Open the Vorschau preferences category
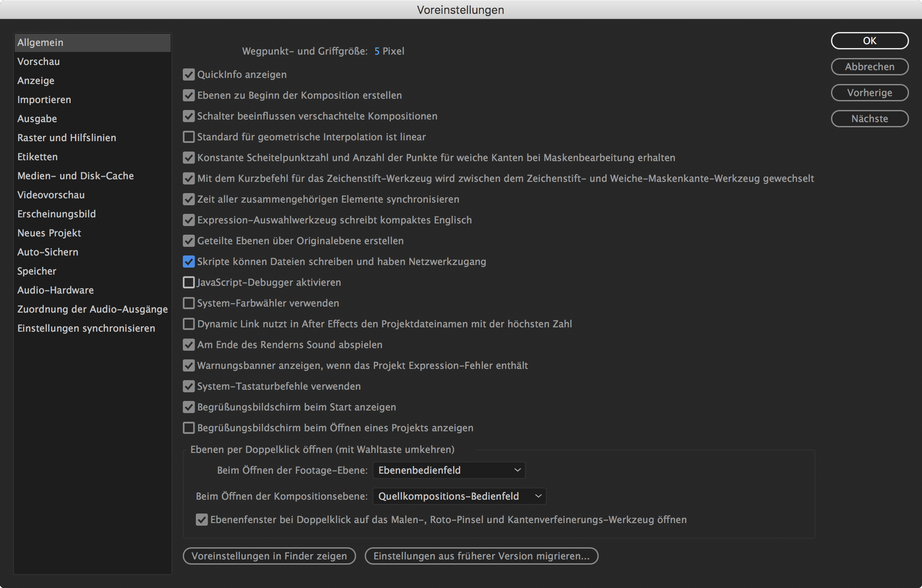Screen dimensions: 922x588 [x=92, y=61]
